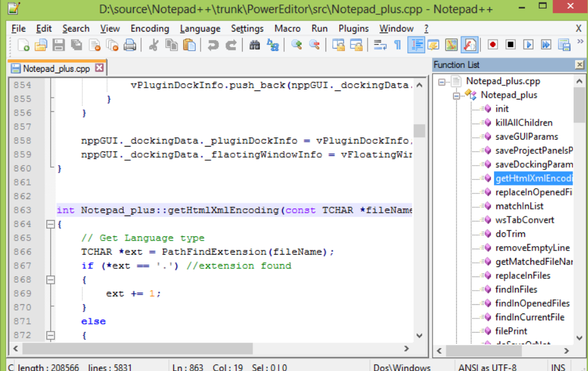Toggle document map toolbar icon
Viewport: 588px width, 371px height.
[451, 45]
